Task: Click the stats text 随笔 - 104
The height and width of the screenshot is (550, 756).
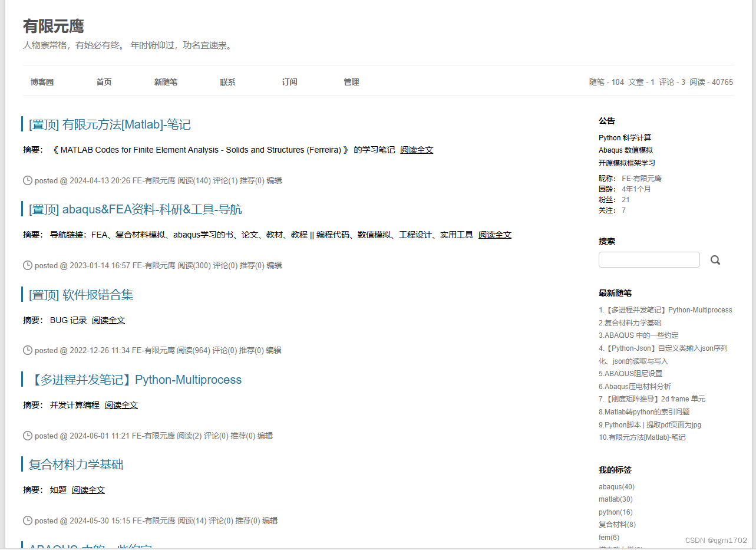Action: click(x=606, y=82)
